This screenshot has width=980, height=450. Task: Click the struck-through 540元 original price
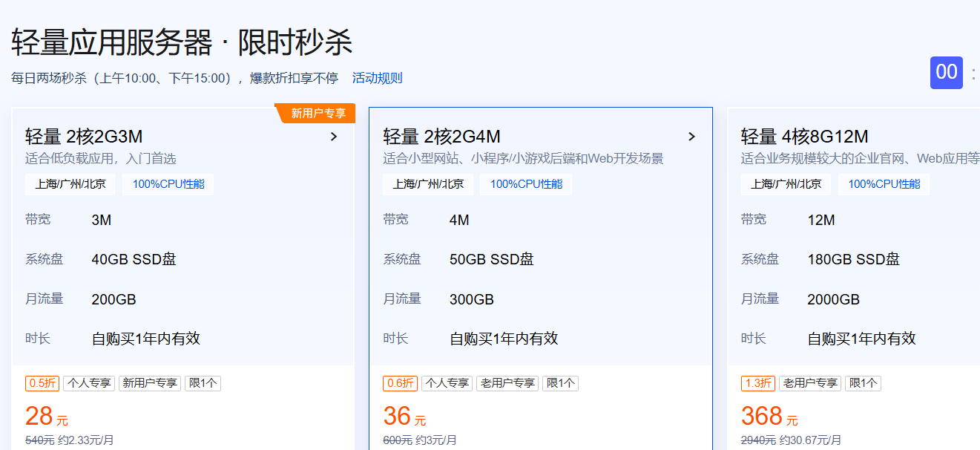click(x=39, y=440)
